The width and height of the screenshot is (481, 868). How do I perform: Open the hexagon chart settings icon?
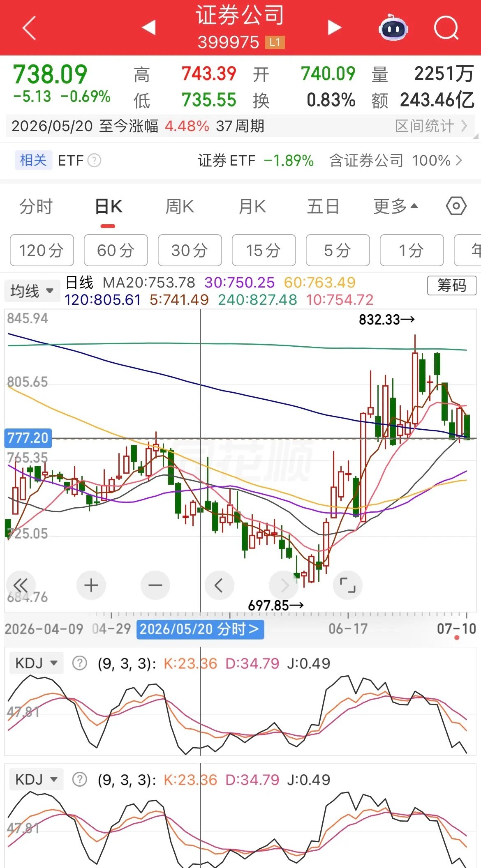pos(456,206)
